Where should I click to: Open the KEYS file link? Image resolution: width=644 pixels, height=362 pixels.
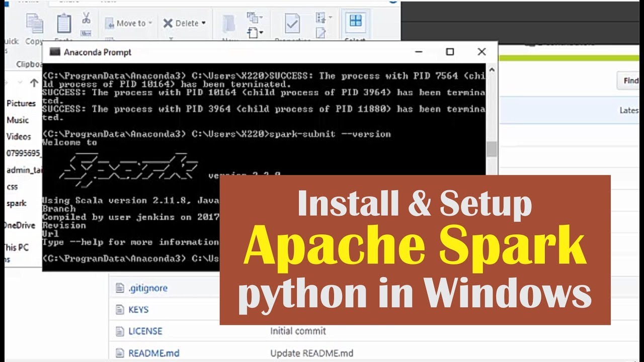pos(138,310)
